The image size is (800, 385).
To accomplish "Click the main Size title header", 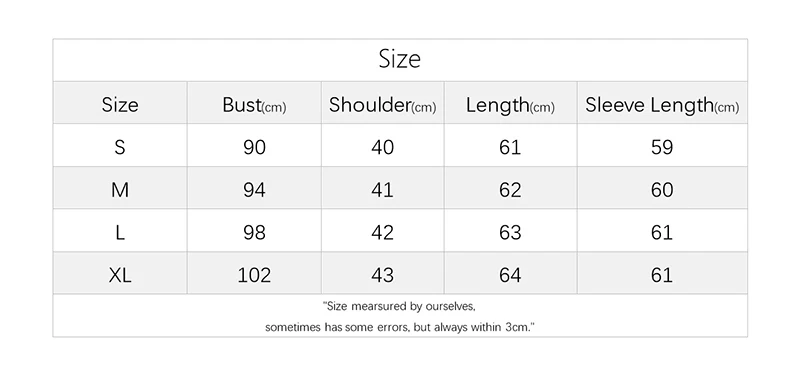I will (400, 59).
